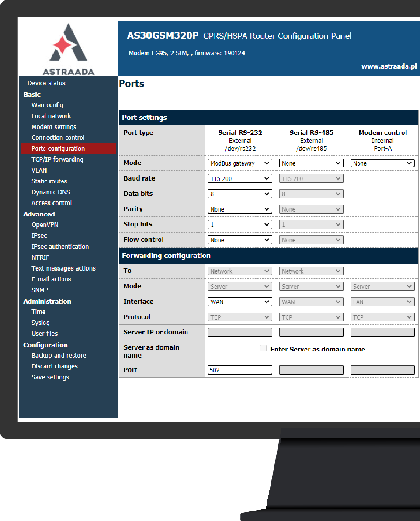The height and width of the screenshot is (521, 420).
Task: Select Ports configuration menu item
Action: coord(58,149)
